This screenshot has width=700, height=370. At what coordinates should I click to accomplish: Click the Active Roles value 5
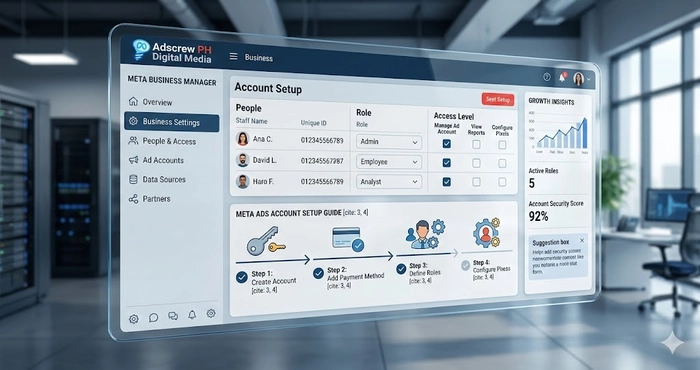[532, 183]
